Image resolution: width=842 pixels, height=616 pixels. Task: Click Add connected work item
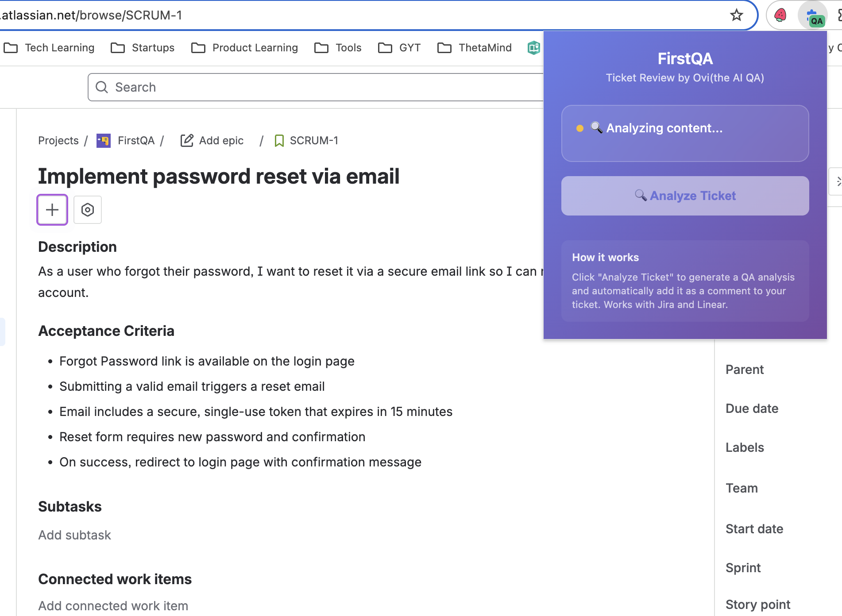113,606
